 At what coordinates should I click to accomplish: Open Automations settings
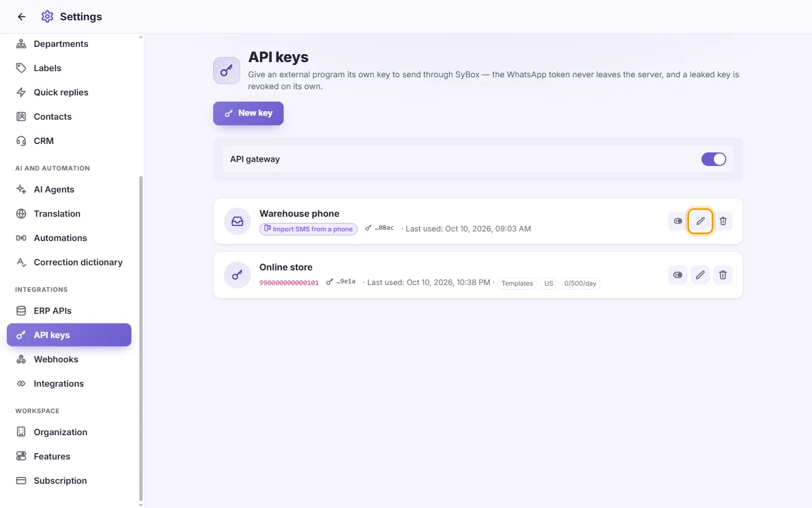click(x=69, y=238)
